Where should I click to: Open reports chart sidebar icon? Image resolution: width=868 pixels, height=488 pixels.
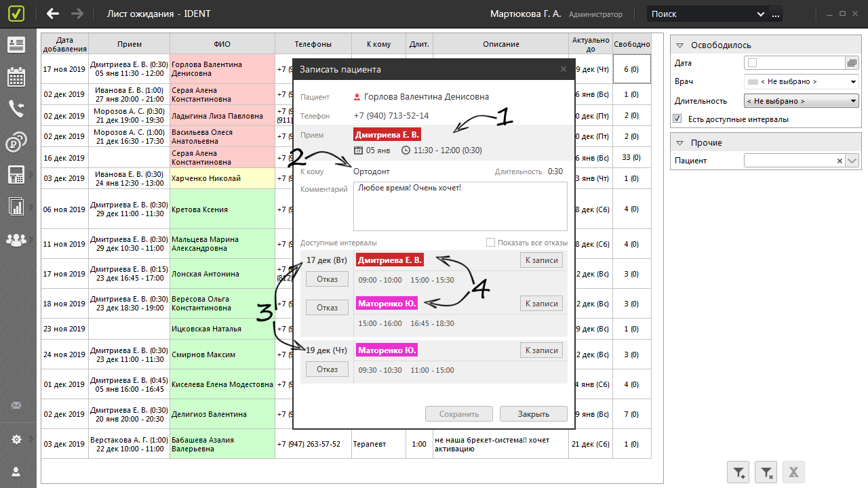click(16, 206)
